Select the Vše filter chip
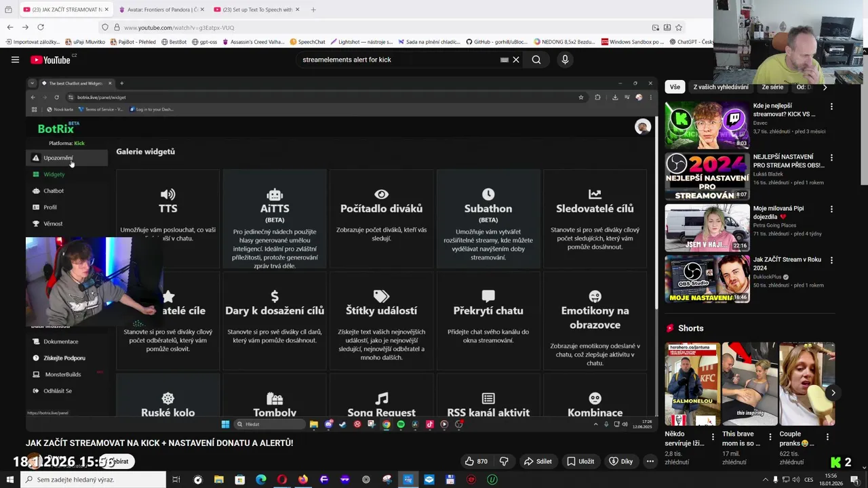868x488 pixels. [x=675, y=87]
